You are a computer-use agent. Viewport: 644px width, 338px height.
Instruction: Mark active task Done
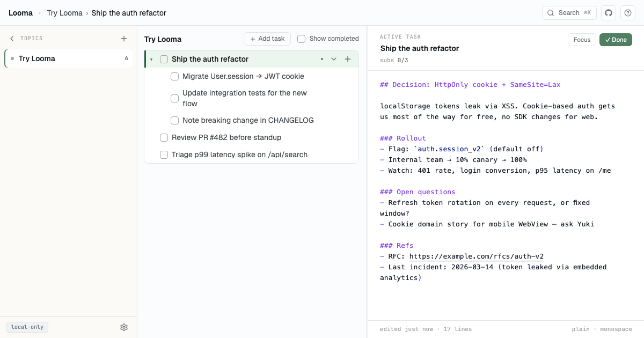(616, 40)
